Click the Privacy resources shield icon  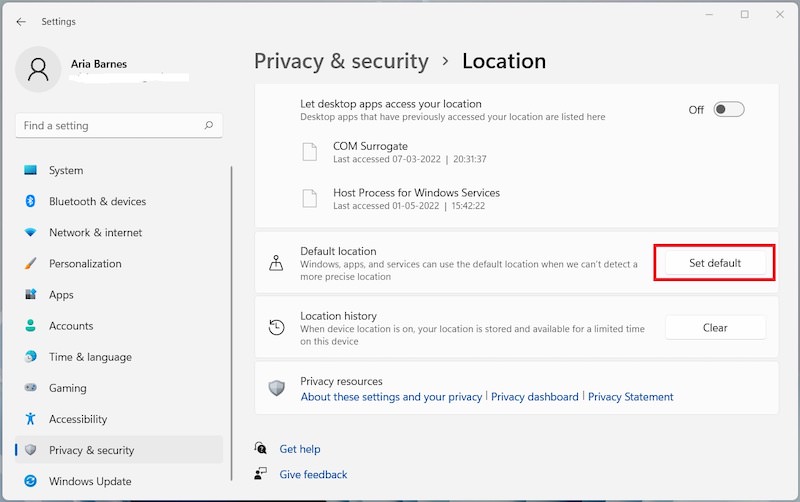(277, 388)
